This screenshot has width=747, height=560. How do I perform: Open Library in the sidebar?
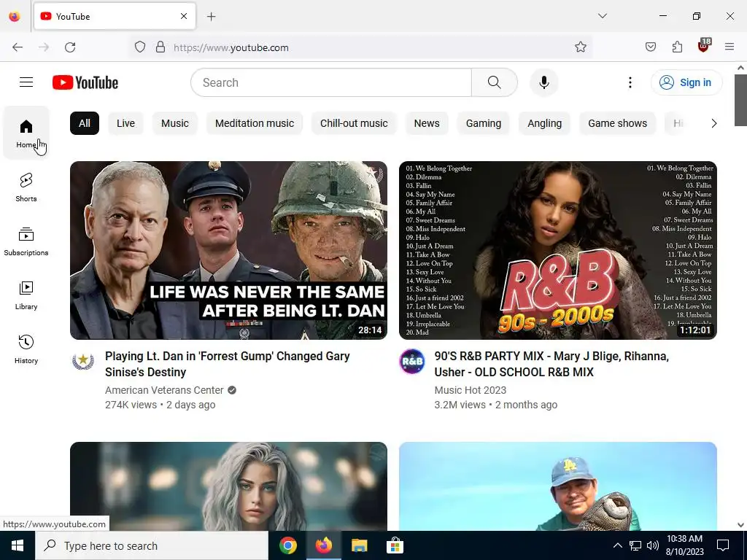pos(26,295)
